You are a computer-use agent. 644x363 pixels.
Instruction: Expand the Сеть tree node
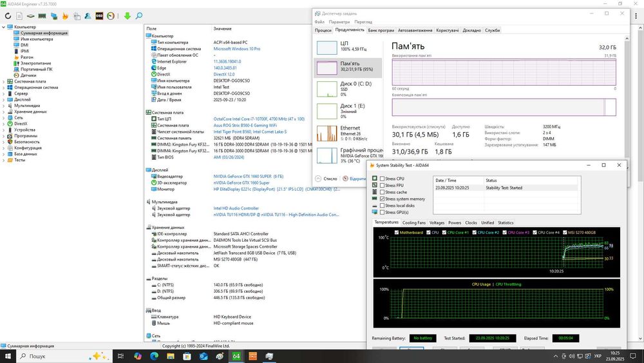4,117
